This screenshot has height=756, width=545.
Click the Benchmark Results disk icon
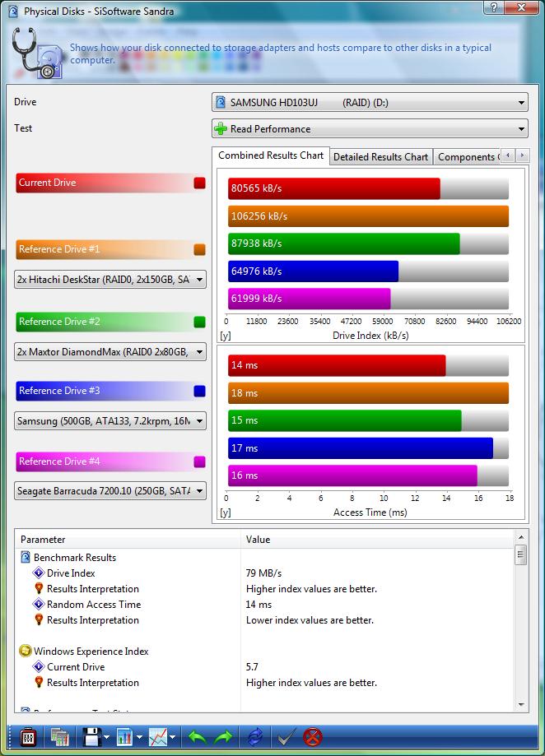tap(25, 558)
